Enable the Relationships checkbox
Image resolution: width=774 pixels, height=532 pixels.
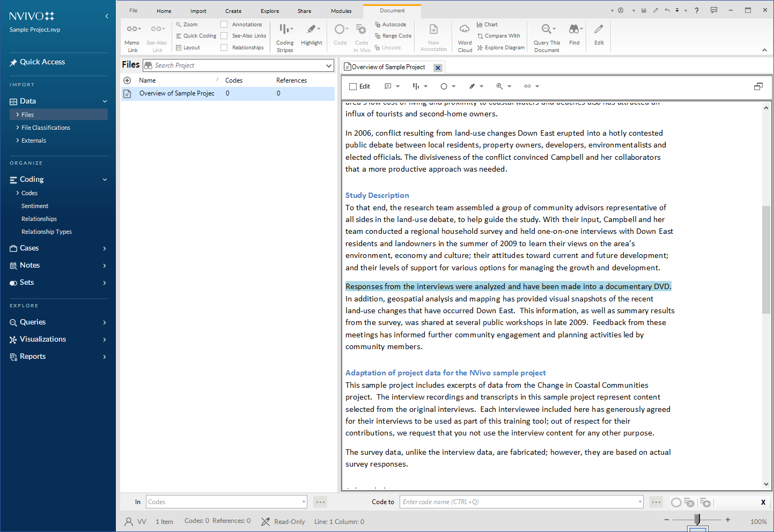click(224, 48)
